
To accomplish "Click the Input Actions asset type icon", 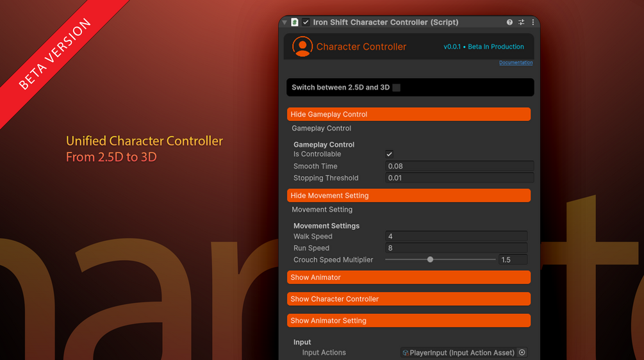I will click(x=406, y=353).
